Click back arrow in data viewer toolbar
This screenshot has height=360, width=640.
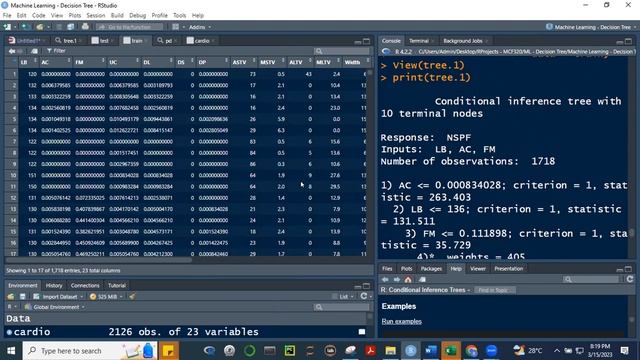tap(12, 51)
